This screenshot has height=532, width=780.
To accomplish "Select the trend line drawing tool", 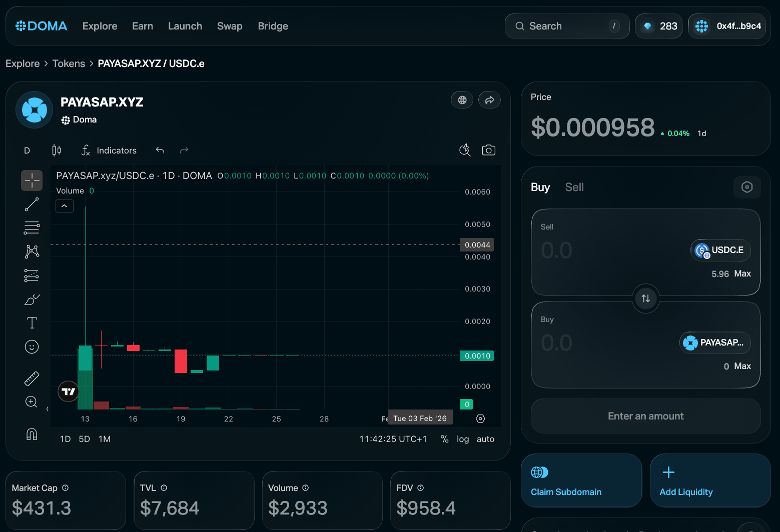I will click(32, 204).
